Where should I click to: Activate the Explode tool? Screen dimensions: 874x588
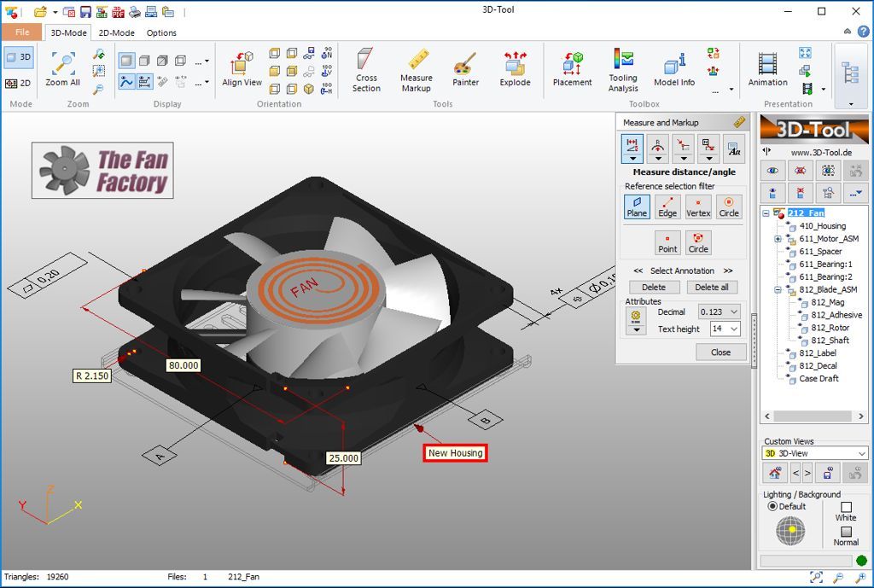click(x=515, y=70)
